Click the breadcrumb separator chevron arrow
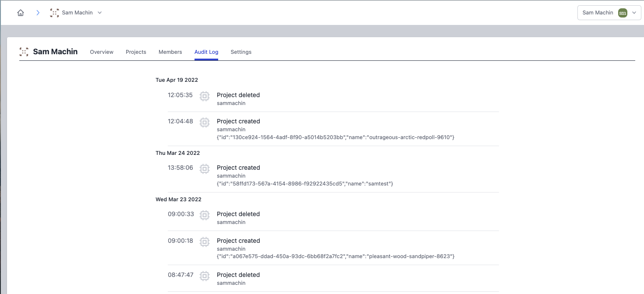This screenshot has height=294, width=644. tap(38, 13)
